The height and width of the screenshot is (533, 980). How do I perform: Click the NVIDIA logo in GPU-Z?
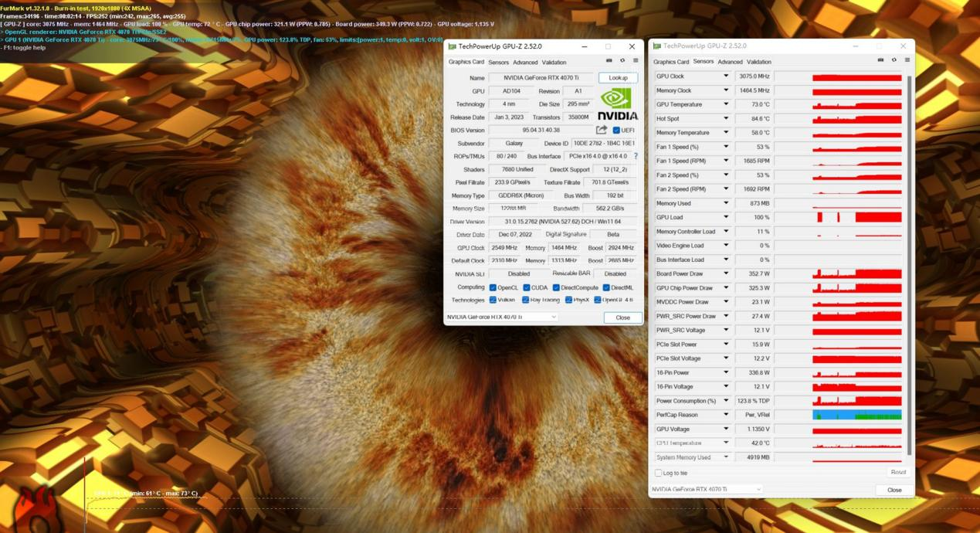(x=617, y=104)
